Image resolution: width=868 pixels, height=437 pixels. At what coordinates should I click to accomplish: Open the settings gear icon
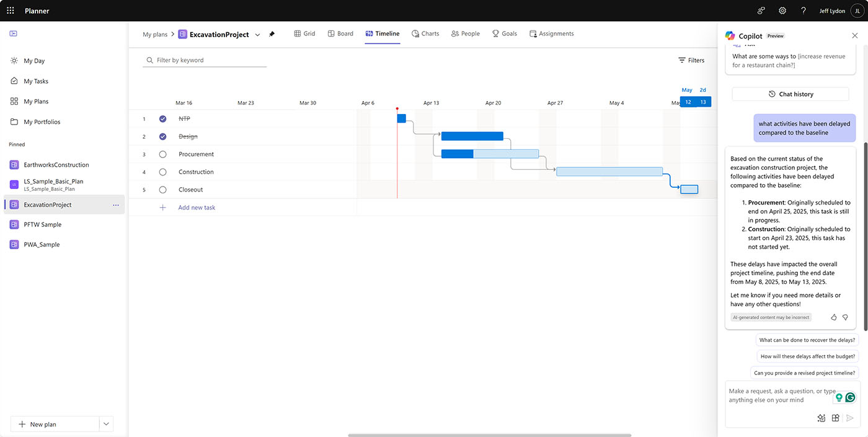pyautogui.click(x=782, y=11)
